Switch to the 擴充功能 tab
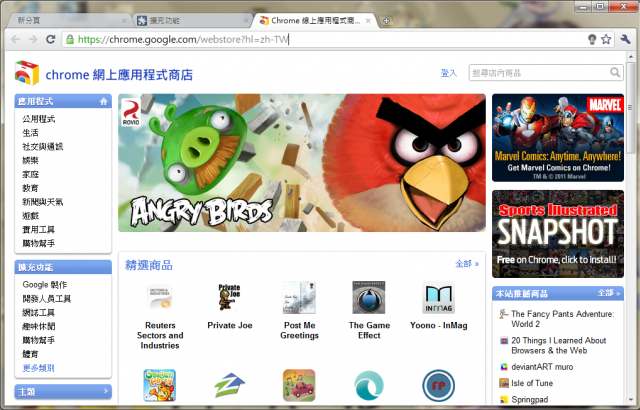The height and width of the screenshot is (410, 640). click(192, 20)
